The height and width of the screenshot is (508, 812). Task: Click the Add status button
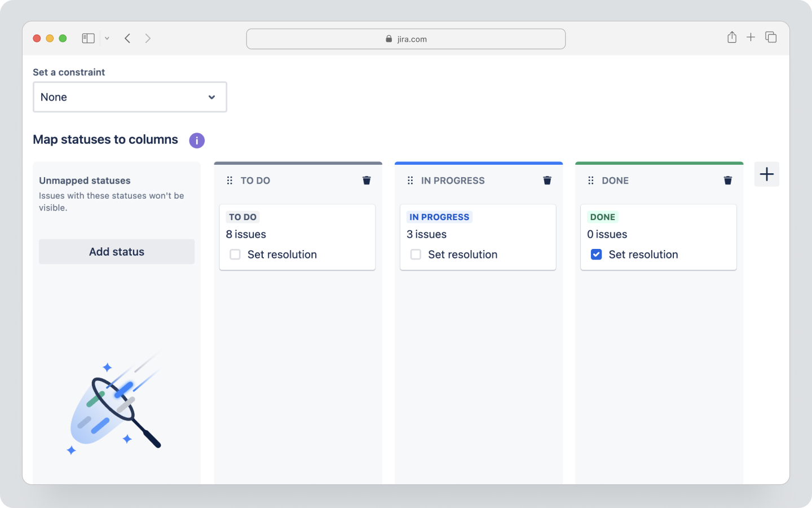tap(116, 251)
